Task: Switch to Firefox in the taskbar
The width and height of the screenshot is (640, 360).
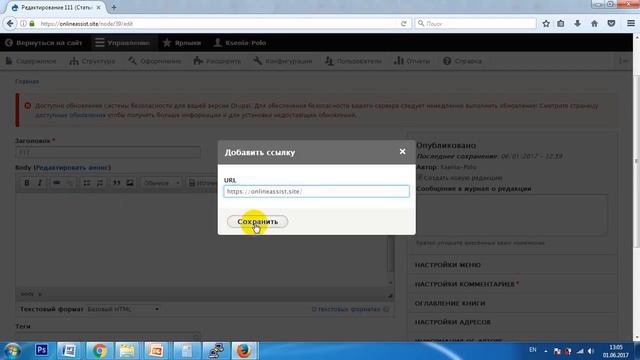Action: (244, 351)
